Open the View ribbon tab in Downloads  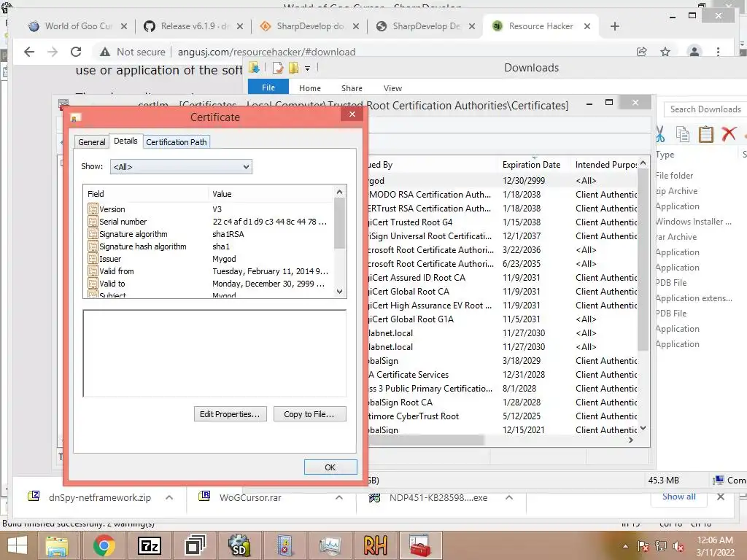(392, 88)
